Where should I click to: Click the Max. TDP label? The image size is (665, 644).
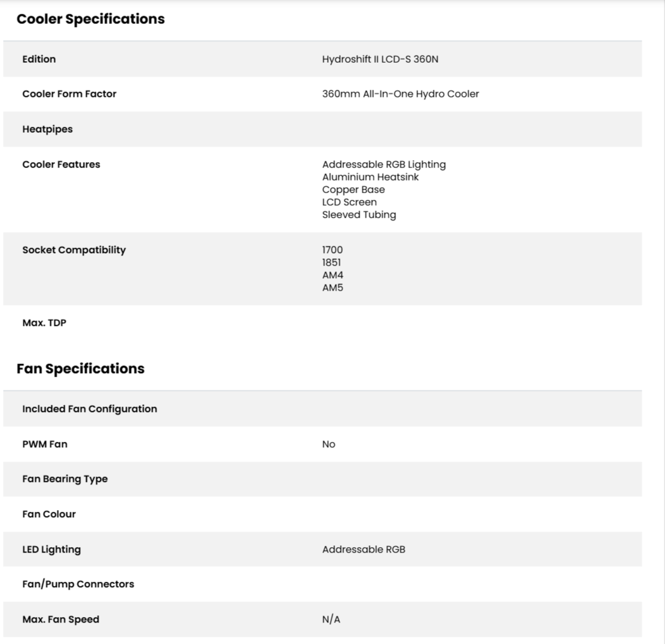pyautogui.click(x=44, y=323)
